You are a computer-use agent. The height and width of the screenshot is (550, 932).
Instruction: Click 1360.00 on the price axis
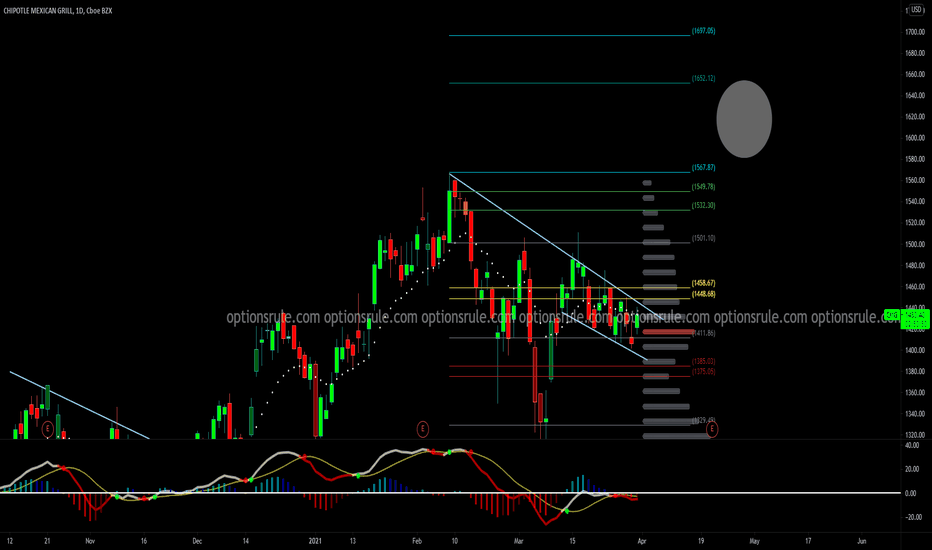click(915, 392)
